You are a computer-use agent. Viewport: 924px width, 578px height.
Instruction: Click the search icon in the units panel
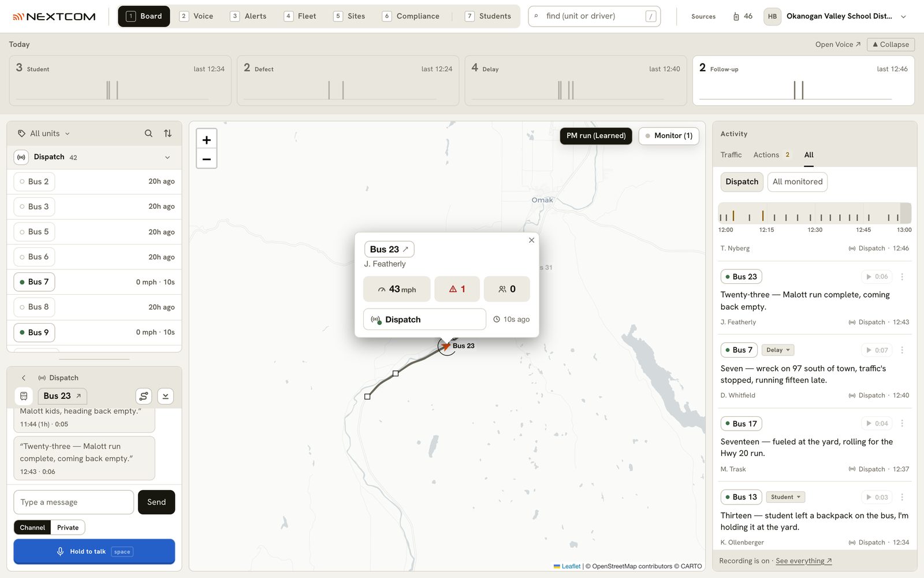(148, 134)
